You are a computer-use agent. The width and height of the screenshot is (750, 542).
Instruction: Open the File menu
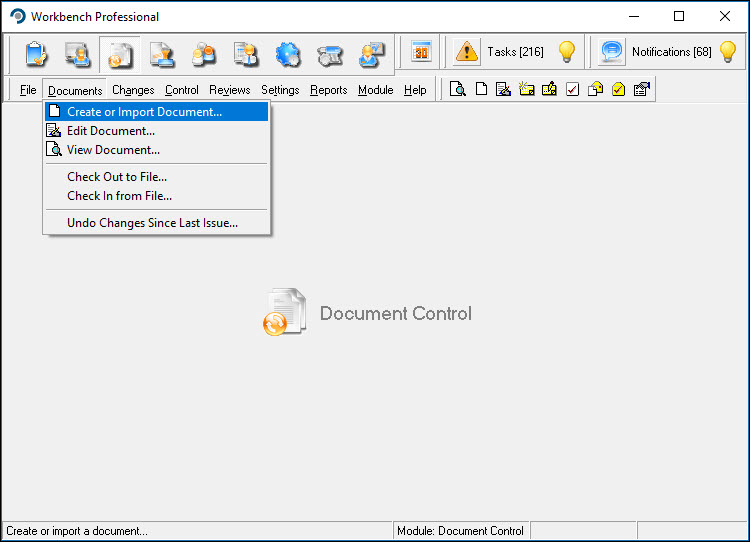click(x=28, y=90)
